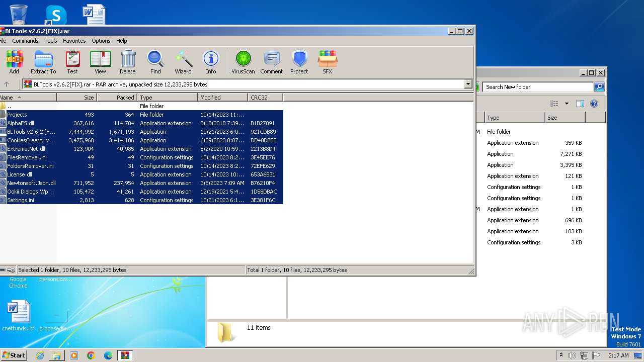Expand the archive path dropdown
The image size is (644, 362).
click(468, 84)
